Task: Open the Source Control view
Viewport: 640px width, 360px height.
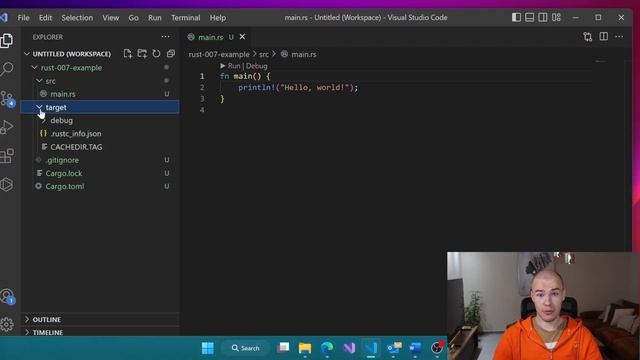Action: [x=7, y=98]
